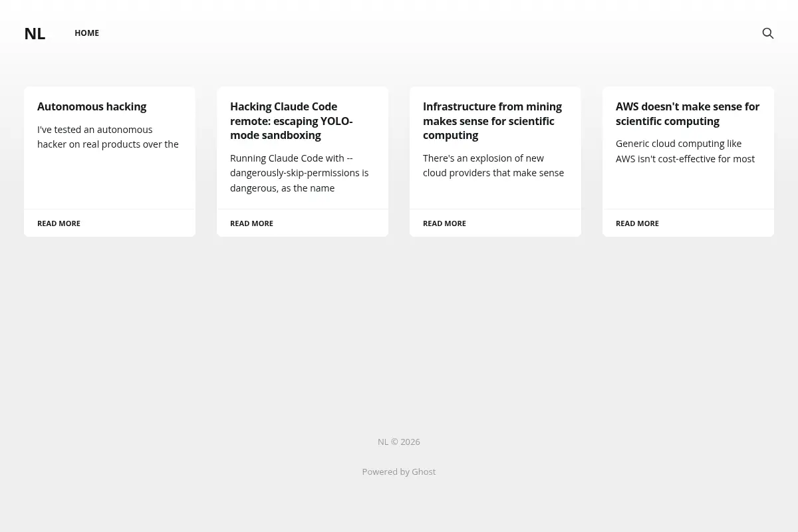
Task: Read more on AWS scientific computing card
Action: click(637, 223)
